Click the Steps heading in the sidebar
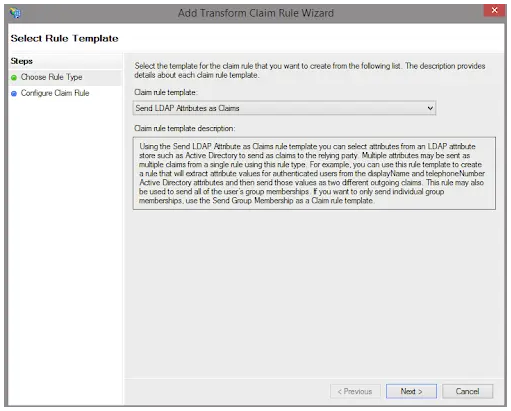This screenshot has height=411, width=511. click(22, 61)
